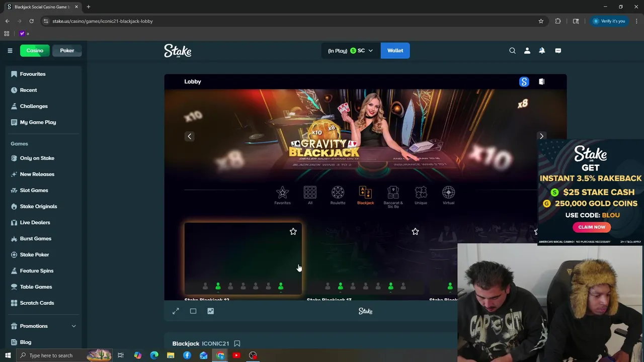This screenshot has width=644, height=362.
Task: Open the live stats chart icon
Action: 210,311
